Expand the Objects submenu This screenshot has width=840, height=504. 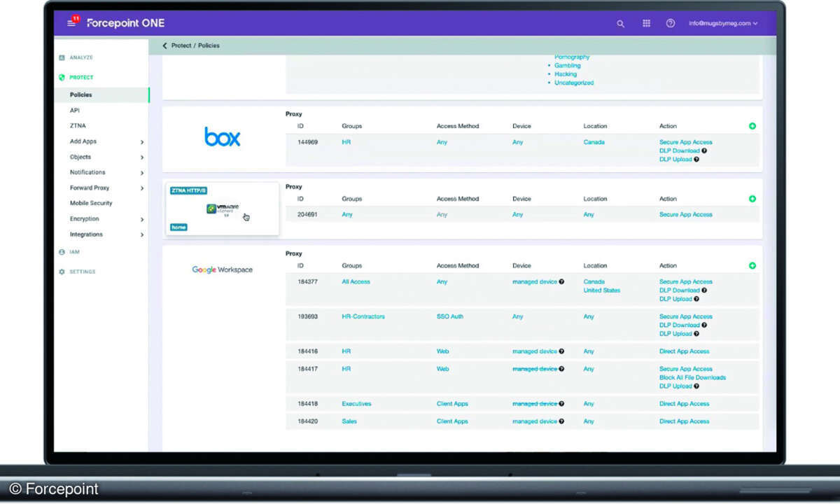point(142,157)
